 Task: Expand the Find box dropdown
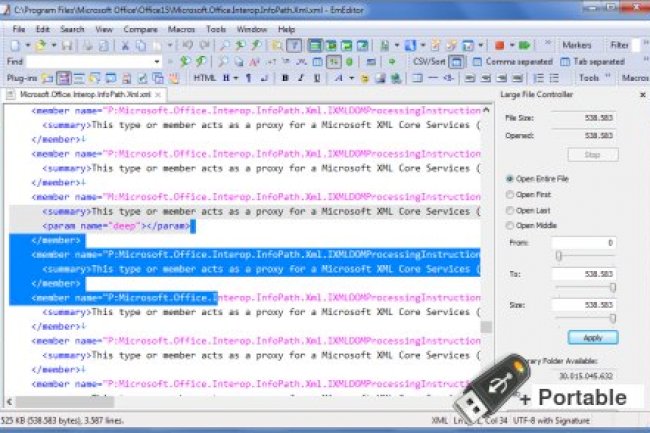[x=158, y=62]
